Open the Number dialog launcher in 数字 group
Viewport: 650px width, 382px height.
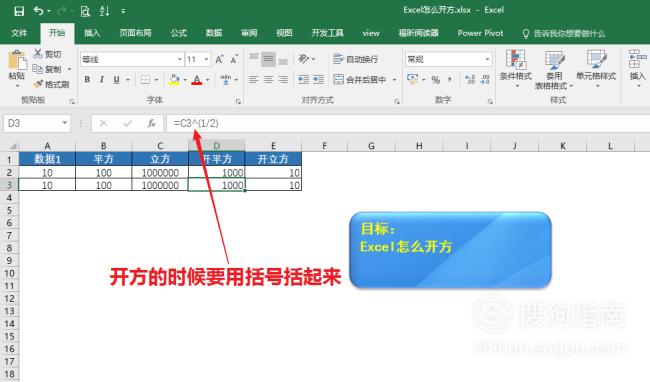[490, 101]
